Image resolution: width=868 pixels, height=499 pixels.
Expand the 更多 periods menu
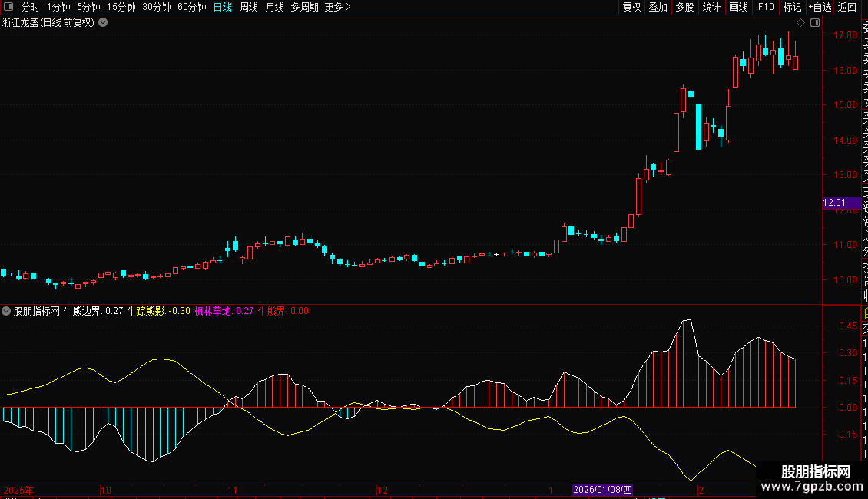pos(338,7)
